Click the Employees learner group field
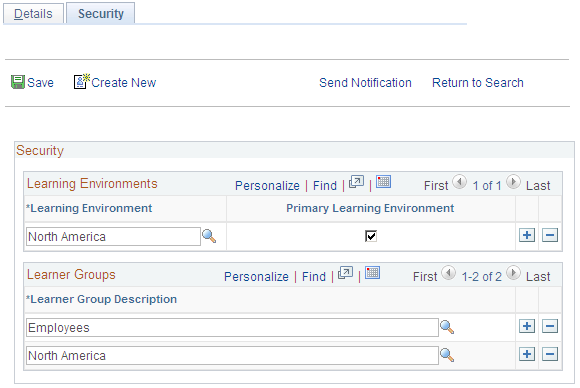Viewport: 580px width, 388px height. pyautogui.click(x=232, y=327)
